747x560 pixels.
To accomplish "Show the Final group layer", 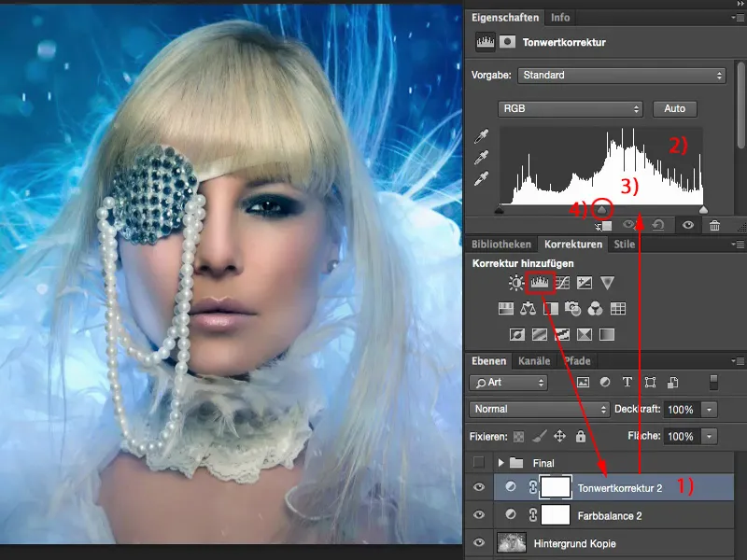I will click(479, 462).
